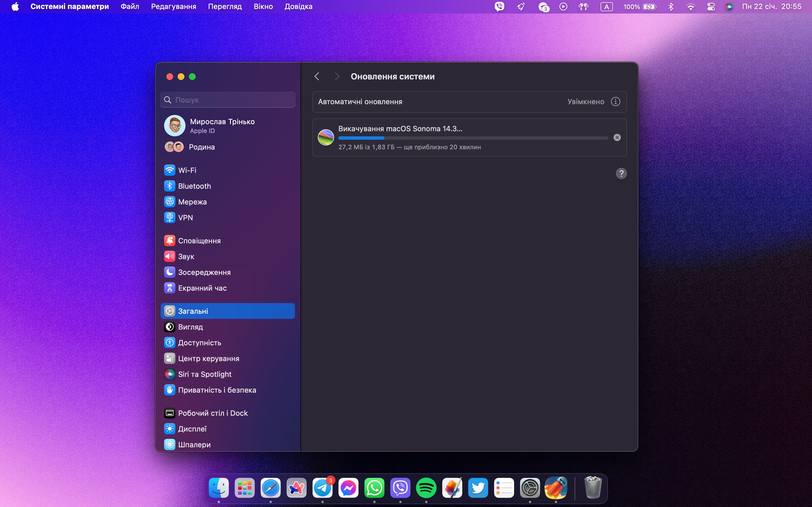Open Wi-Fi settings in sidebar
Viewport: 812px width, 507px height.
(x=187, y=170)
